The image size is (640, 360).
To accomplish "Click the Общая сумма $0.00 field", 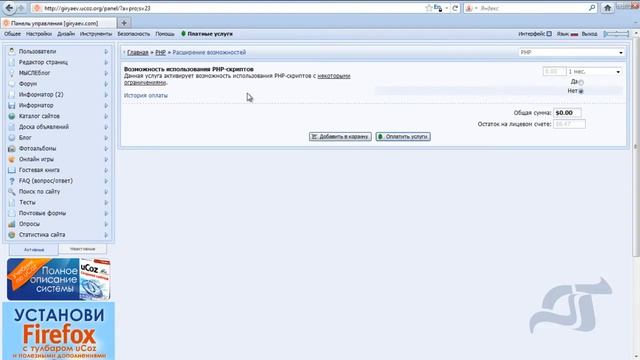I will [x=567, y=113].
